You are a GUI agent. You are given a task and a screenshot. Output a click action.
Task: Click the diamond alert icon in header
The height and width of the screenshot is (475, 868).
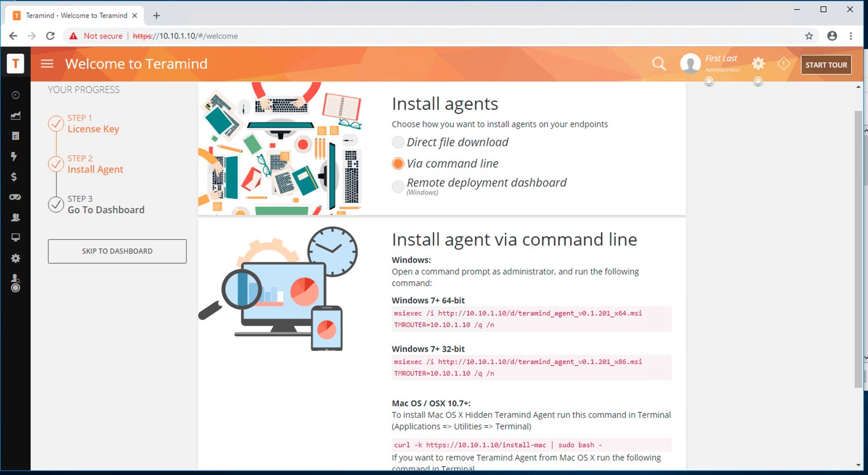coord(784,64)
